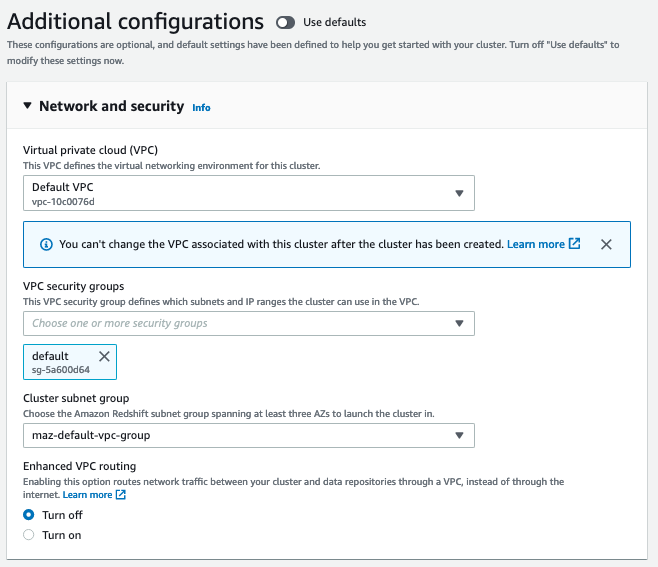Toggle the Use defaults switch
658x567 pixels.
pos(286,22)
